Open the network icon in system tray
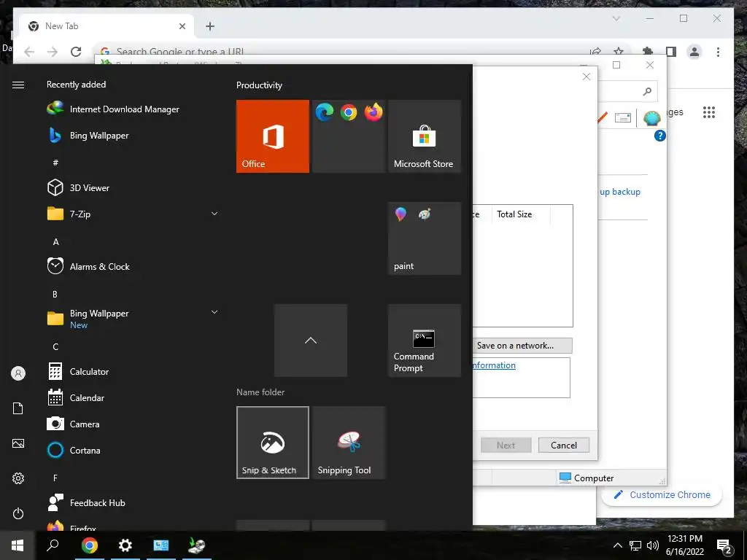This screenshot has width=747, height=560. tap(635, 545)
